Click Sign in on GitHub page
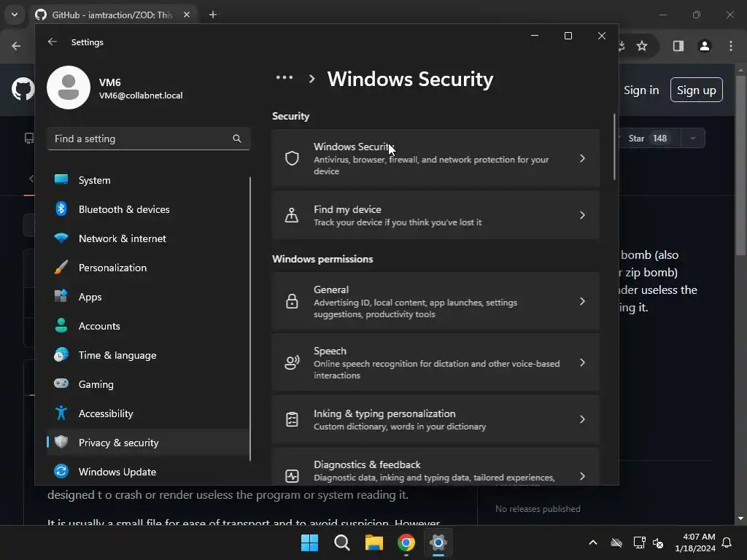 coord(641,90)
